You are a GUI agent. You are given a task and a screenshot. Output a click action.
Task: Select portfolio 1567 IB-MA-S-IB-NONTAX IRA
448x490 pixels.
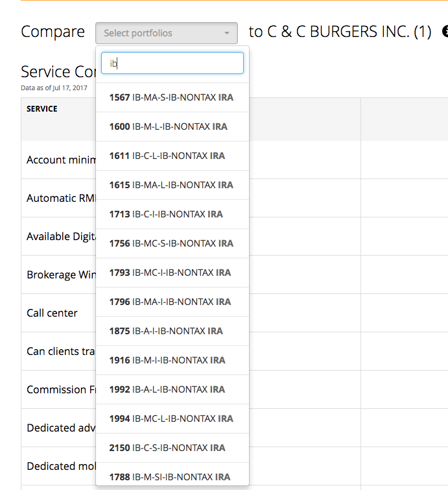(x=172, y=97)
